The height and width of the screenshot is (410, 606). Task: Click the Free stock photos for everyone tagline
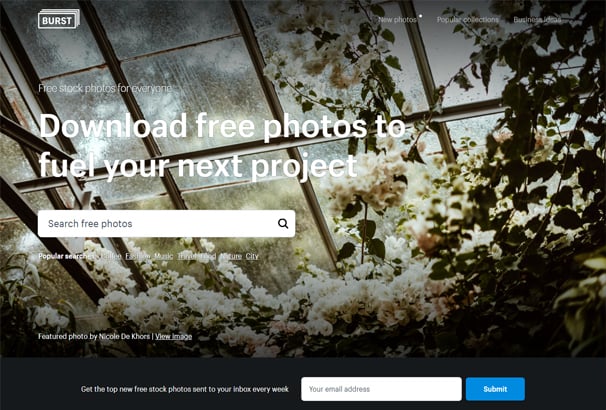click(x=105, y=88)
